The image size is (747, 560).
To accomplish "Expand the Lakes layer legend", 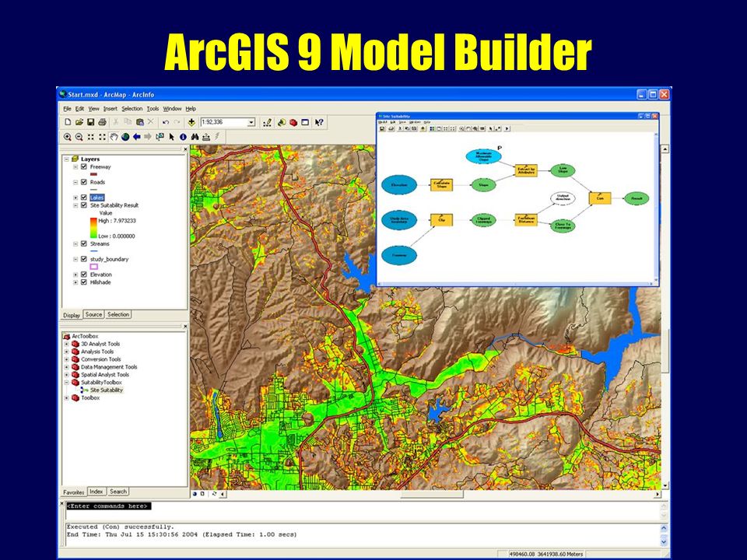I will [x=75, y=197].
